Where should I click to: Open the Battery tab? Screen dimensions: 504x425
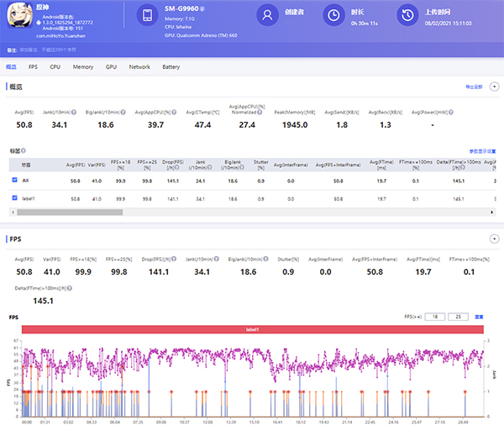(x=171, y=66)
